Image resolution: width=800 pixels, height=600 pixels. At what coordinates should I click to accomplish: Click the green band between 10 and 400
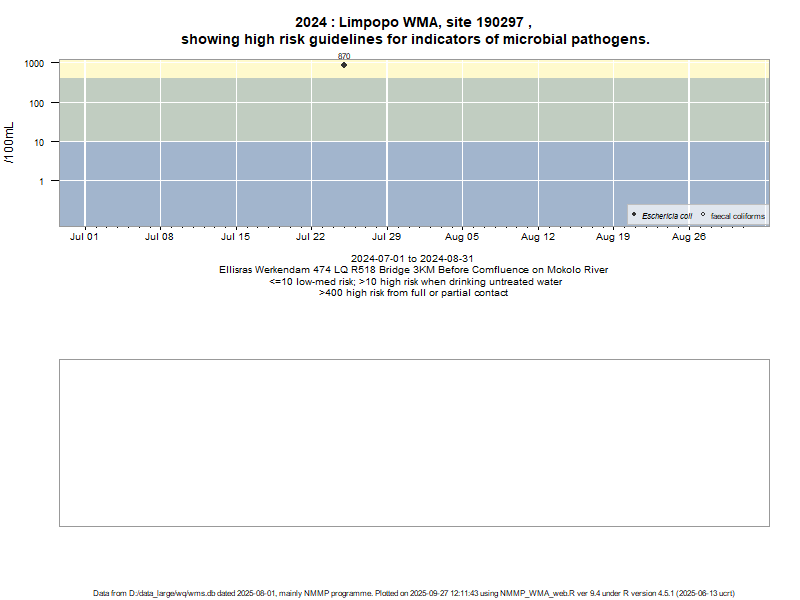click(500, 110)
